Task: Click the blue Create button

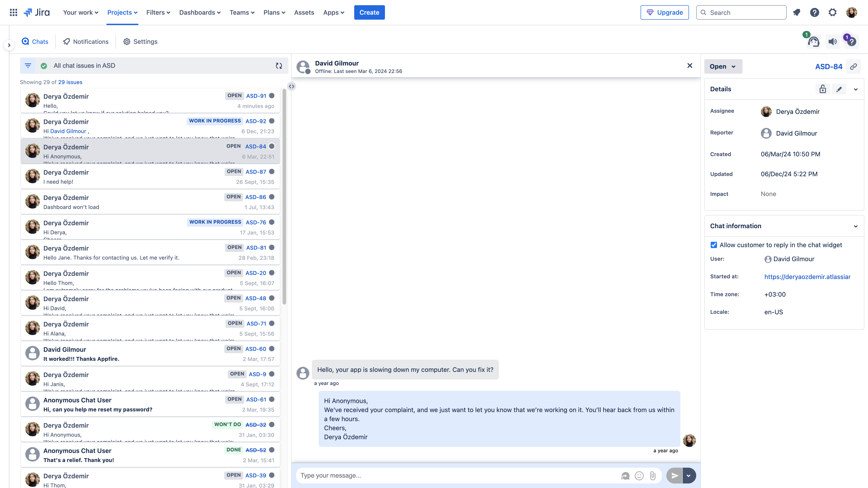Action: 369,12
